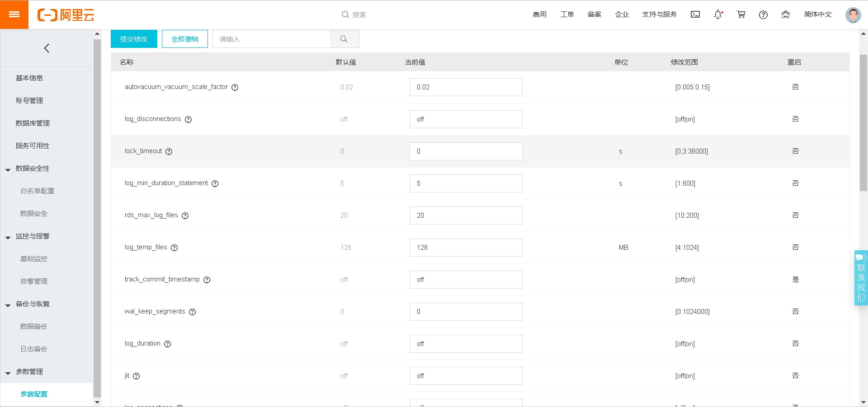
Task: Select 基础监控 in the sidebar
Action: click(x=34, y=259)
